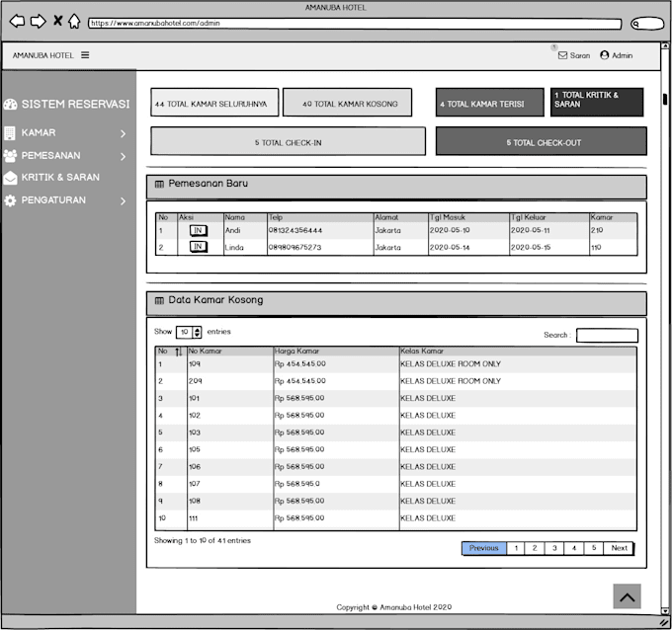Screen dimensions: 672x630
Task: Go to pagination page 4
Action: tap(574, 548)
